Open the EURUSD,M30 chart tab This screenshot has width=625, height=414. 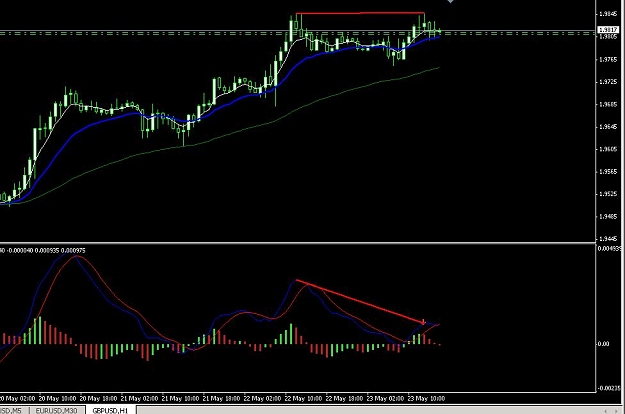57,410
